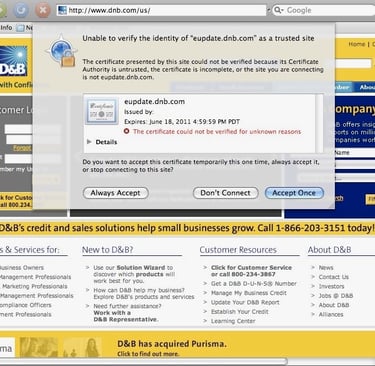
Task: Open the Google search engine dropdown
Action: point(279,10)
